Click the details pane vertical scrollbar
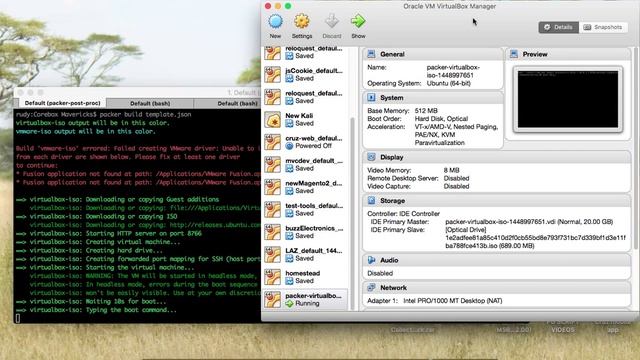Image resolution: width=640 pixels, height=360 pixels. [635, 149]
